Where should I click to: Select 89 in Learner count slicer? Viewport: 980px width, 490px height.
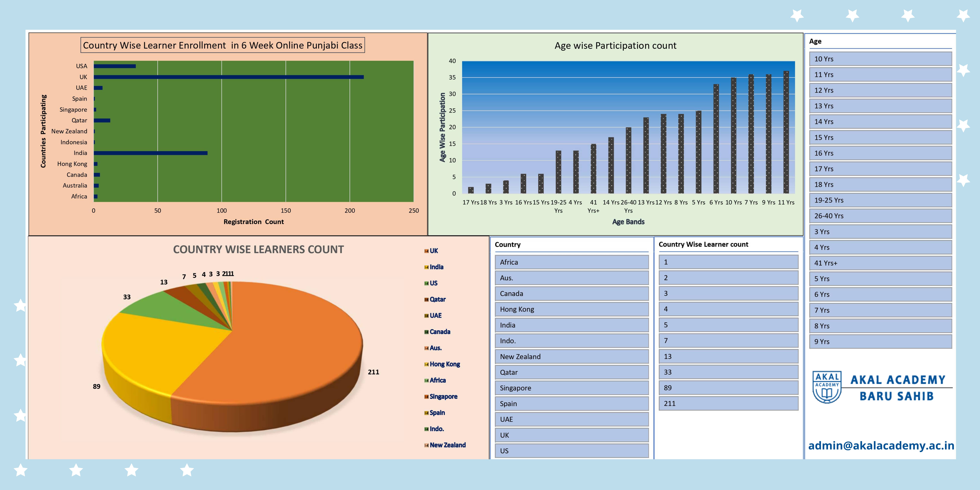tap(728, 388)
